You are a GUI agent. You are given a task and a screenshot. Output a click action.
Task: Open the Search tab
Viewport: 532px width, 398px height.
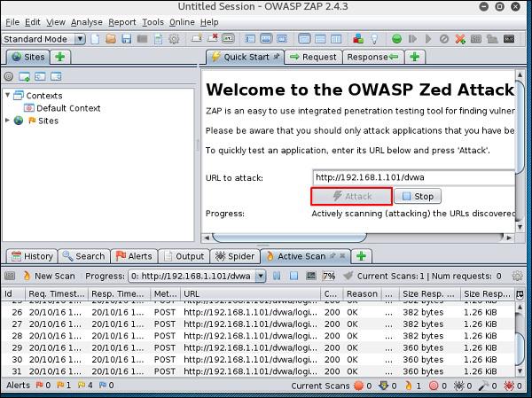(x=84, y=256)
